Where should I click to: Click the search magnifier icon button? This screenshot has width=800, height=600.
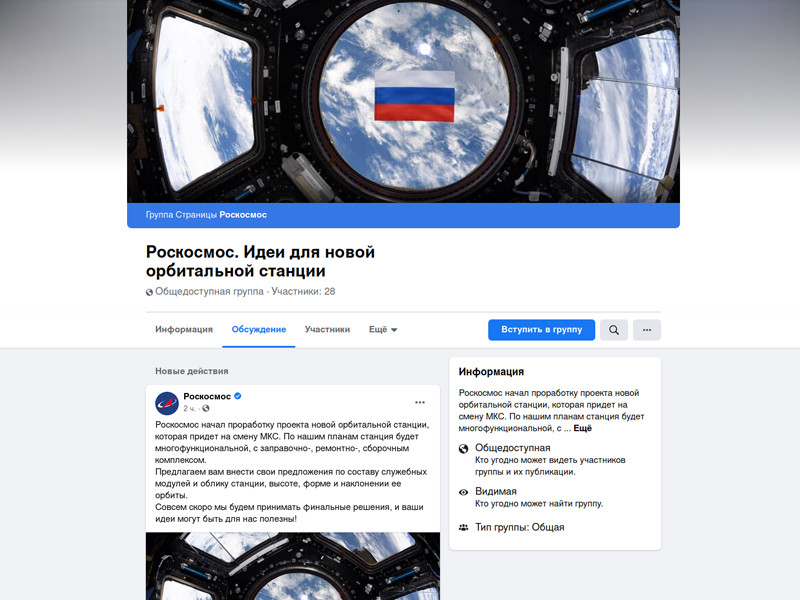click(614, 330)
